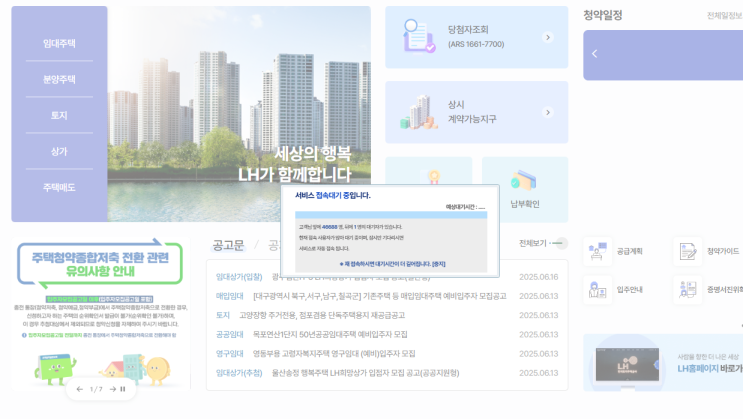Select the 공고문 tab
The height and width of the screenshot is (419, 743).
coord(228,245)
